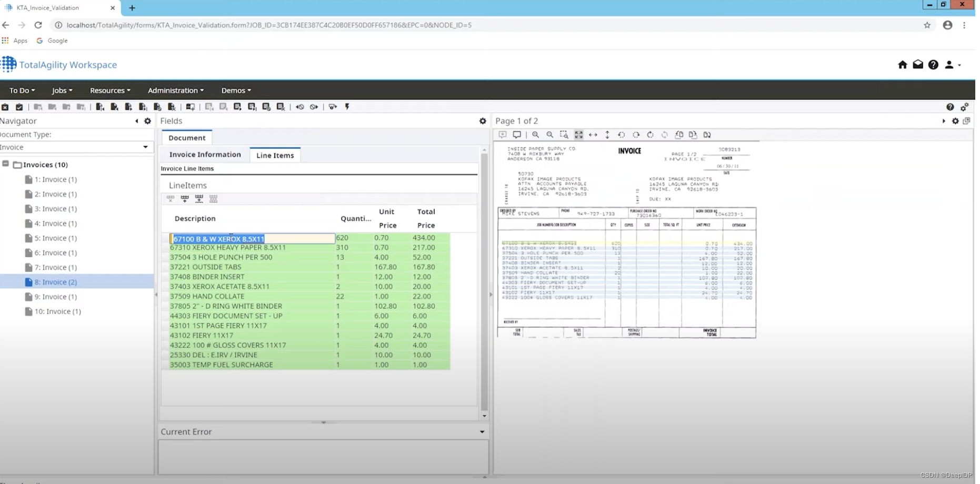Collapse the Invoices (10) tree folder

click(6, 164)
